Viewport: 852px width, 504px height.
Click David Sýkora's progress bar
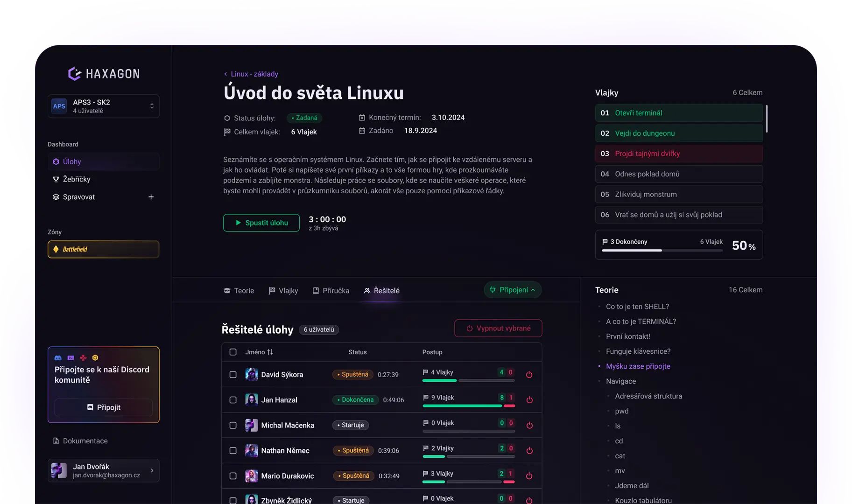pos(468,380)
